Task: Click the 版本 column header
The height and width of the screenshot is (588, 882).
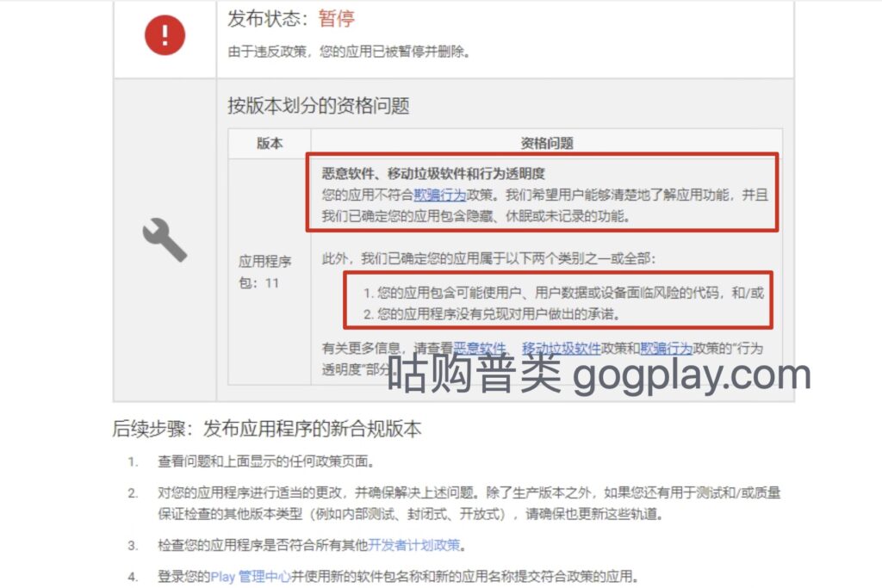Action: (x=270, y=144)
